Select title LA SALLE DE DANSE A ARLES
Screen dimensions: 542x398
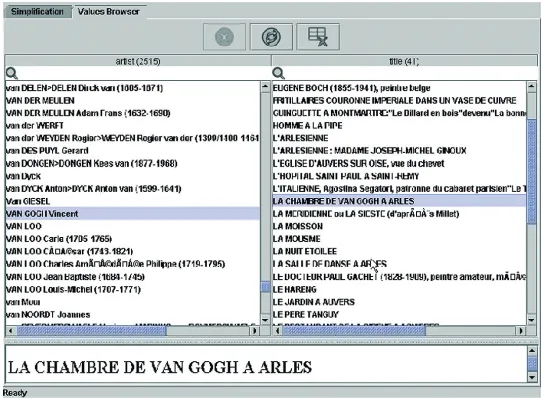tap(399, 264)
